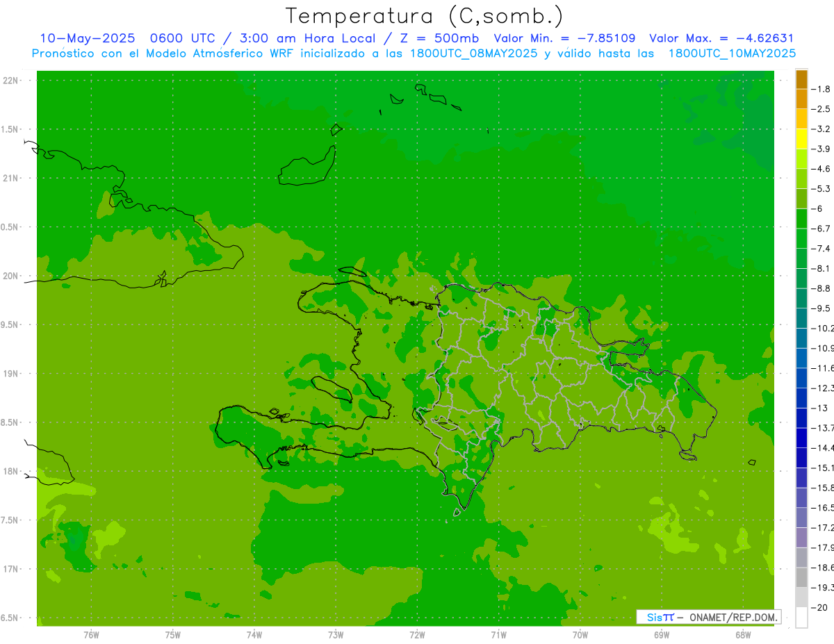Click the legend swatch between -9.5 and -10.2
Image resolution: width=834 pixels, height=644 pixels.
tap(801, 317)
